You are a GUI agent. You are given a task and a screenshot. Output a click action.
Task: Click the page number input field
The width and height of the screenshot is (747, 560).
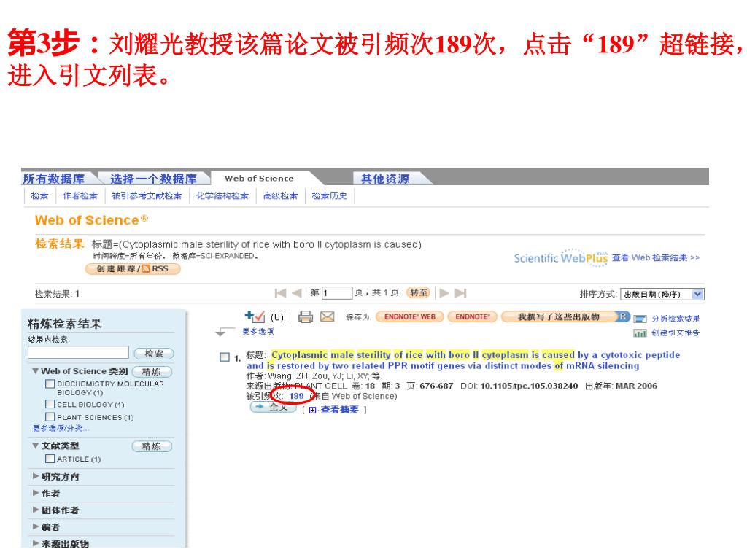(x=337, y=293)
